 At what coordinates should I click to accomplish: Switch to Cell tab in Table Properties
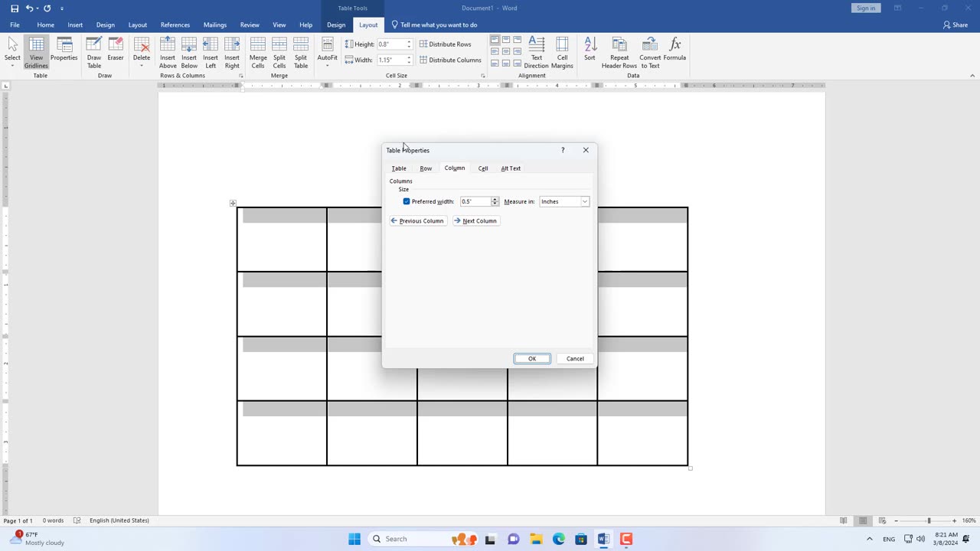point(483,168)
